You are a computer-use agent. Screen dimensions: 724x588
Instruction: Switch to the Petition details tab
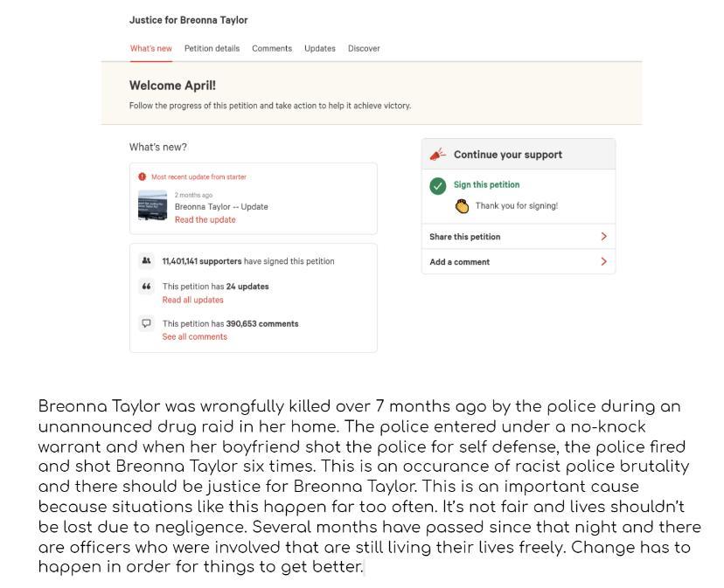[212, 49]
